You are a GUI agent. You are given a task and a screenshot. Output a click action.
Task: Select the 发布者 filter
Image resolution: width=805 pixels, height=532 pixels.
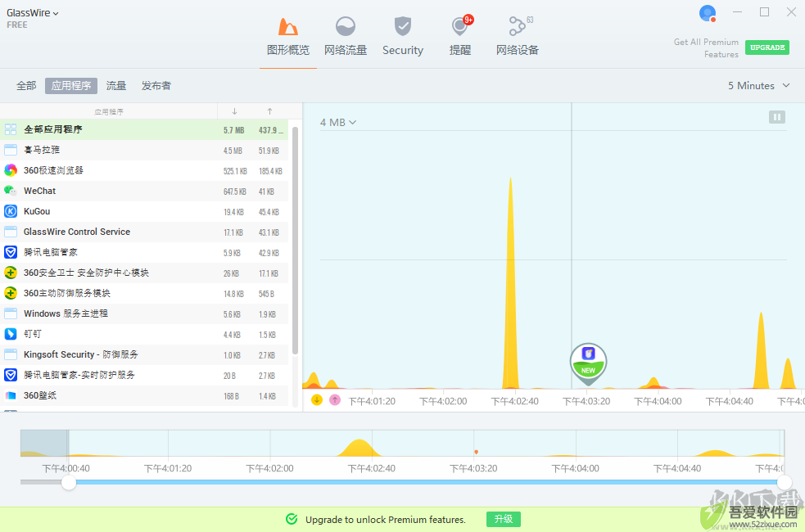pos(156,86)
